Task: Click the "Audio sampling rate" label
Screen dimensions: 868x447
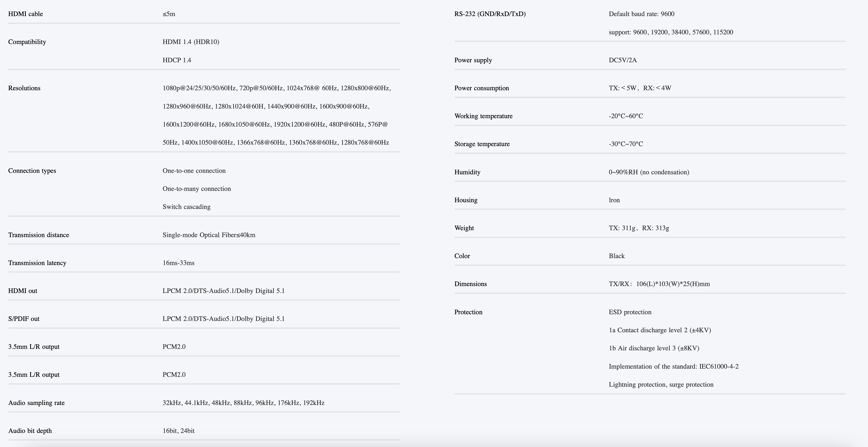Action: [x=36, y=402]
